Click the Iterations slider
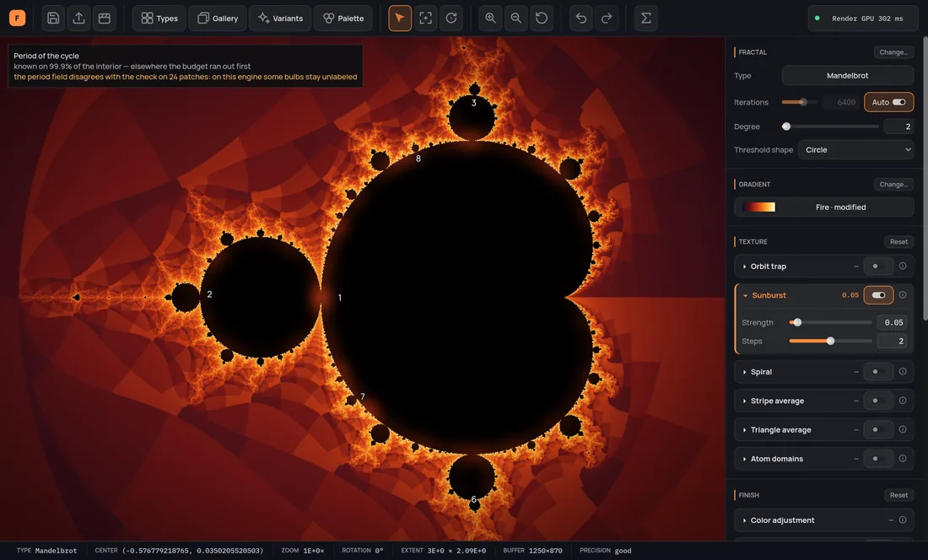 pyautogui.click(x=800, y=102)
